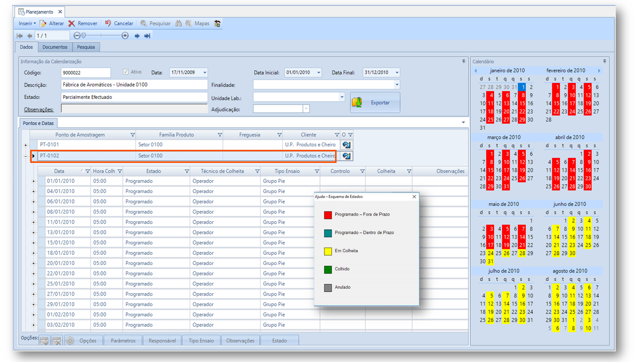The height and width of the screenshot is (362, 644).
Task: Open the Unidade Lab. combo box
Action: pyautogui.click(x=342, y=97)
